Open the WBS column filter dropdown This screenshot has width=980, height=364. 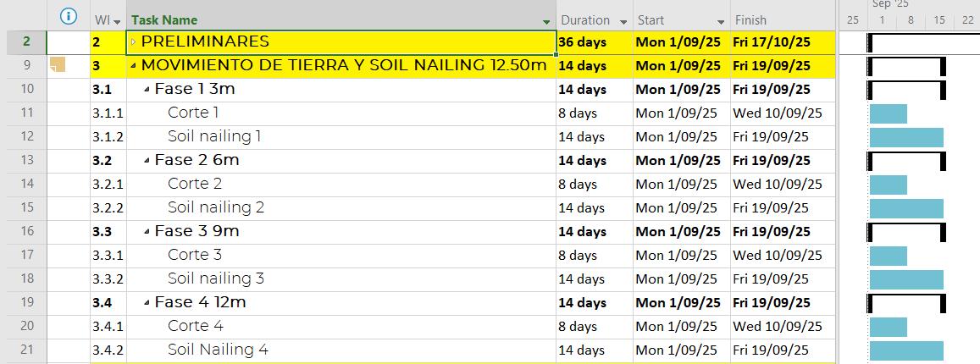117,22
